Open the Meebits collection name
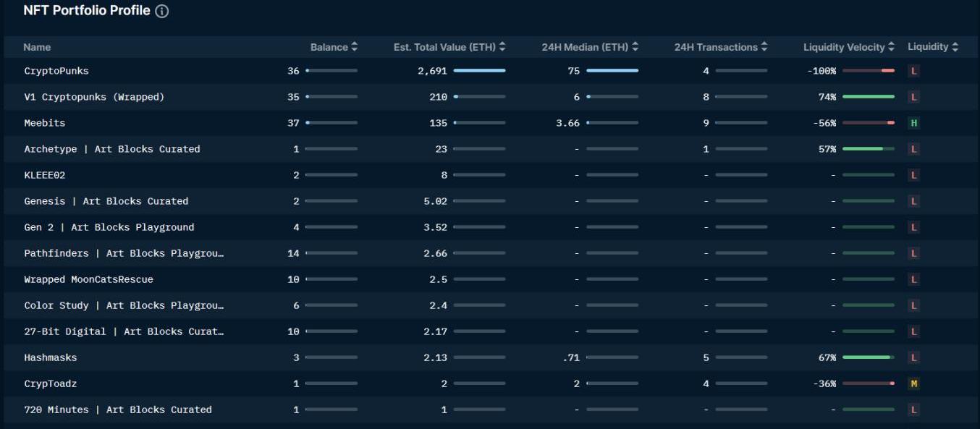980x429 pixels. [x=45, y=123]
